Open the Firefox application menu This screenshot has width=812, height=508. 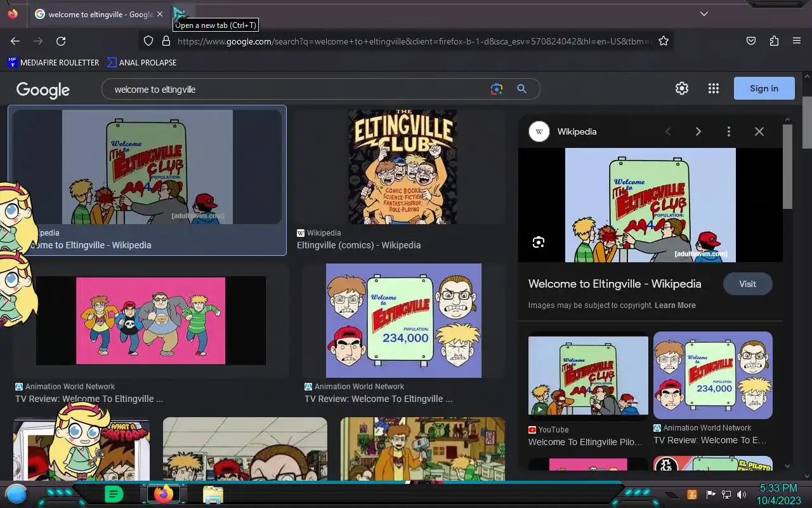tap(797, 41)
